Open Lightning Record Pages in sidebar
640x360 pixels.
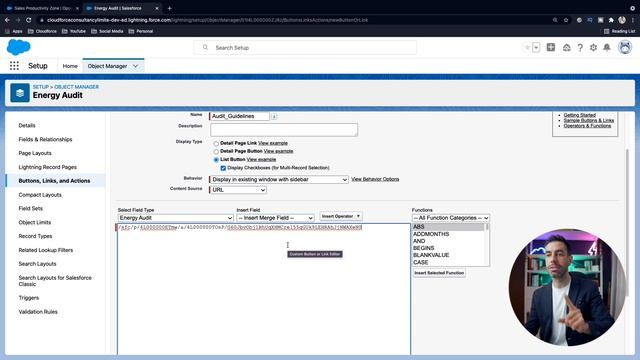[x=48, y=167]
